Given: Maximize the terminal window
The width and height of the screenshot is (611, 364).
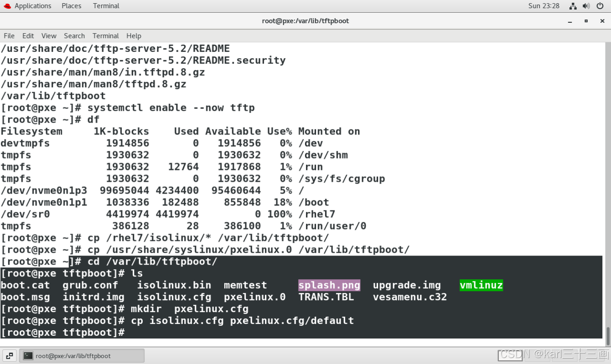Looking at the screenshot, I should click(586, 21).
